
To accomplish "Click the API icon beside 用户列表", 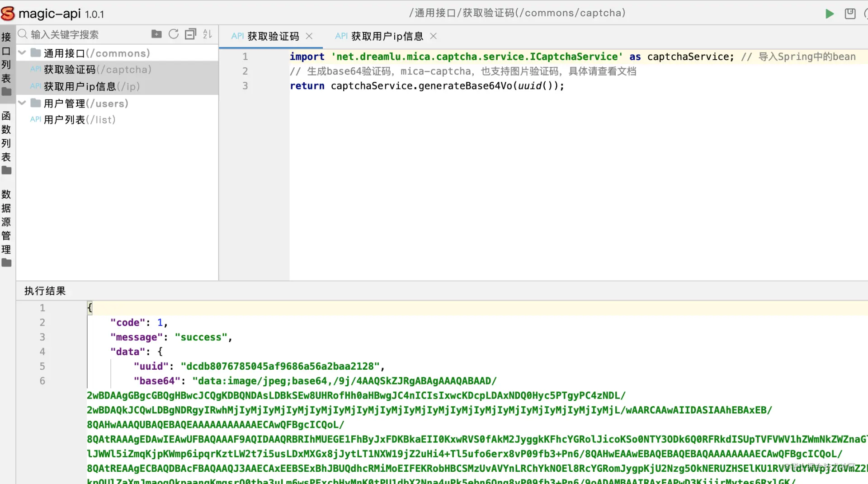I will click(x=36, y=119).
